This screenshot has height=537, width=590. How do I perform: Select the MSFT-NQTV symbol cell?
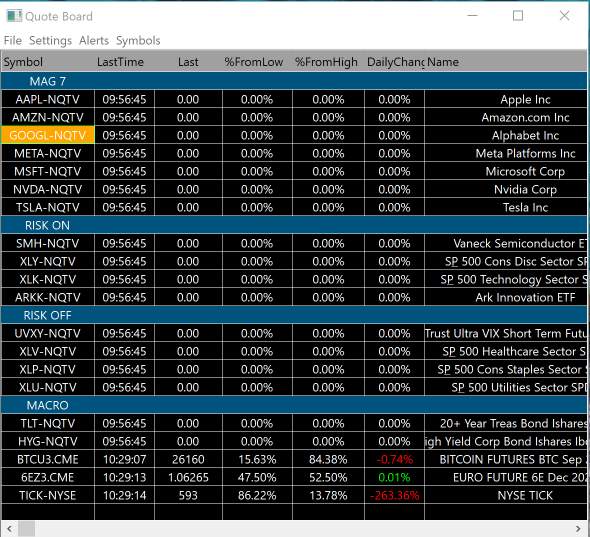(48, 171)
